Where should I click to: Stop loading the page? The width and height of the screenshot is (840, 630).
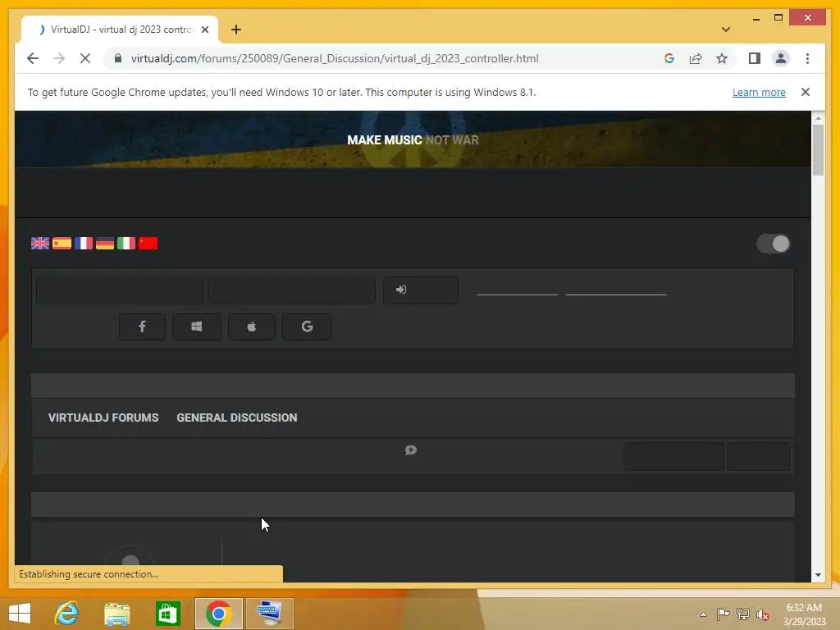85,58
